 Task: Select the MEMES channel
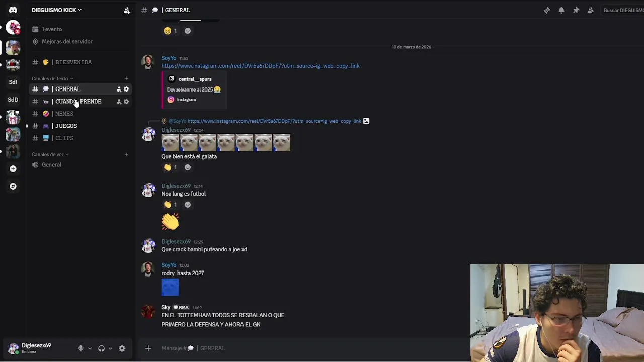80,114
